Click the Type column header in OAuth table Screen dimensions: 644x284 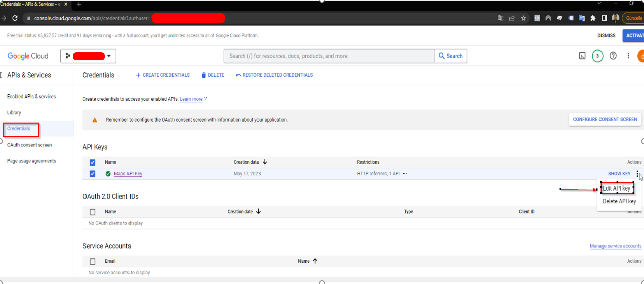(x=409, y=212)
